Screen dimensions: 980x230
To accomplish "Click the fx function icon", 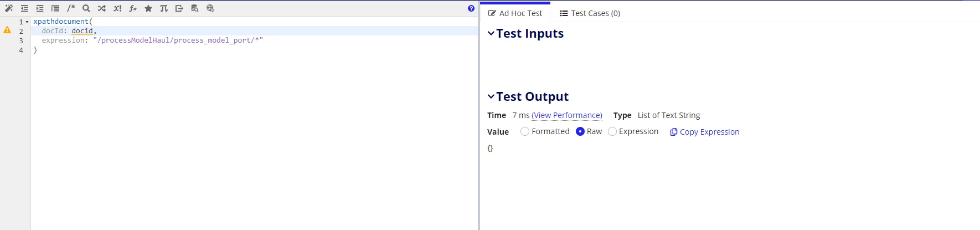I will (133, 8).
